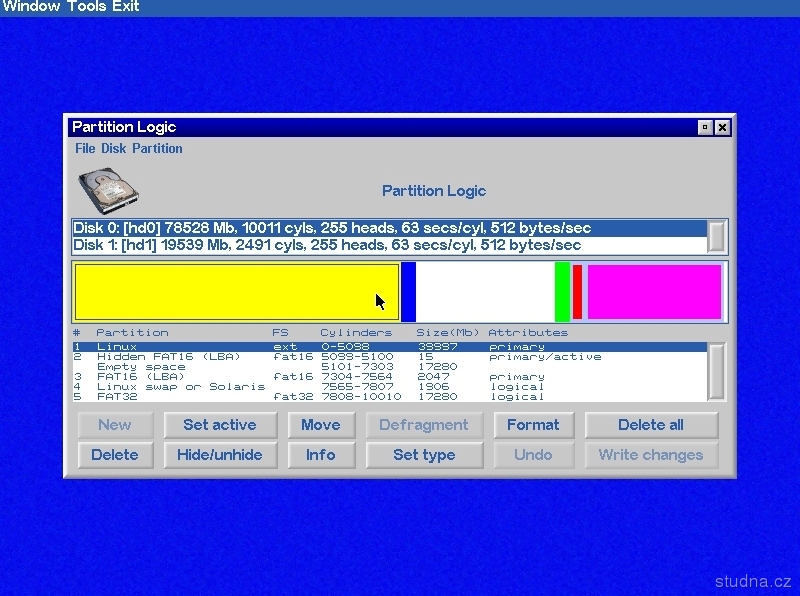Click the Delete button

[115, 455]
